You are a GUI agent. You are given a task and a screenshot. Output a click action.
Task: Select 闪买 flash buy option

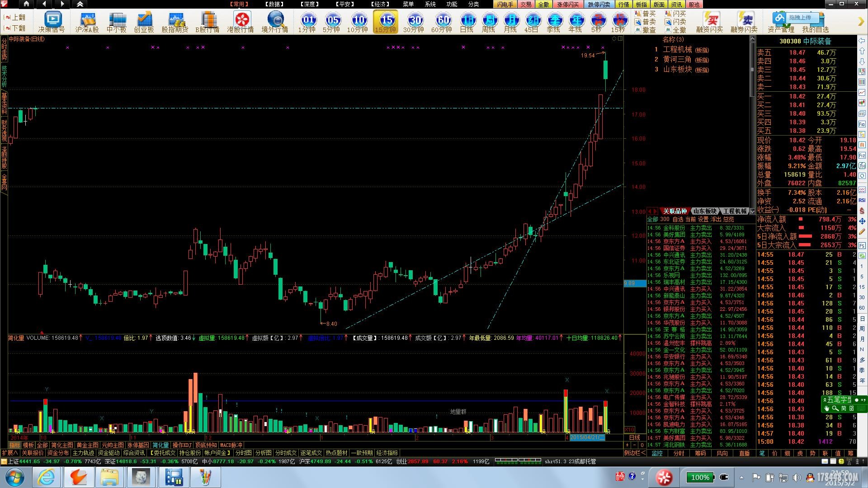(x=676, y=14)
